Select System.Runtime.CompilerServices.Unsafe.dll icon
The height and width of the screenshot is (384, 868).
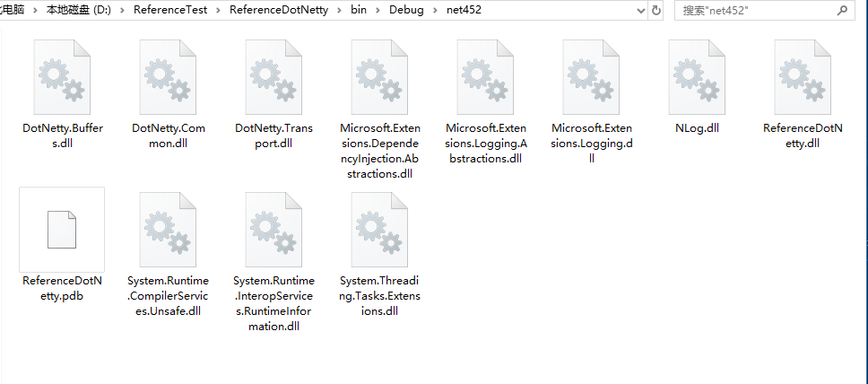(x=168, y=230)
